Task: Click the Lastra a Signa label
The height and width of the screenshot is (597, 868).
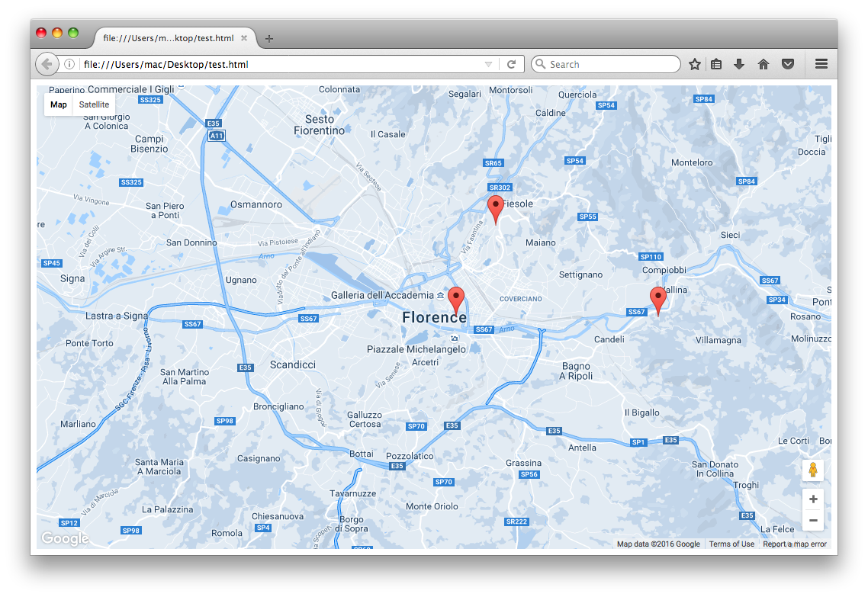Action: [117, 316]
